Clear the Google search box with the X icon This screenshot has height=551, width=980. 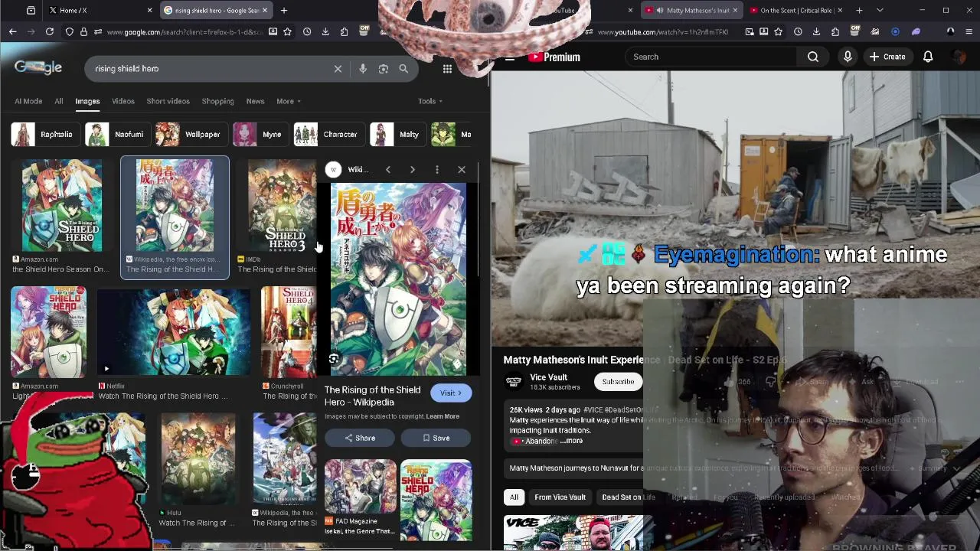coord(338,69)
